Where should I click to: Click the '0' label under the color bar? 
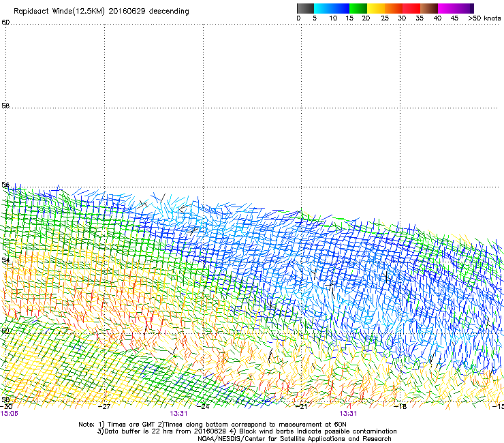coord(298,18)
